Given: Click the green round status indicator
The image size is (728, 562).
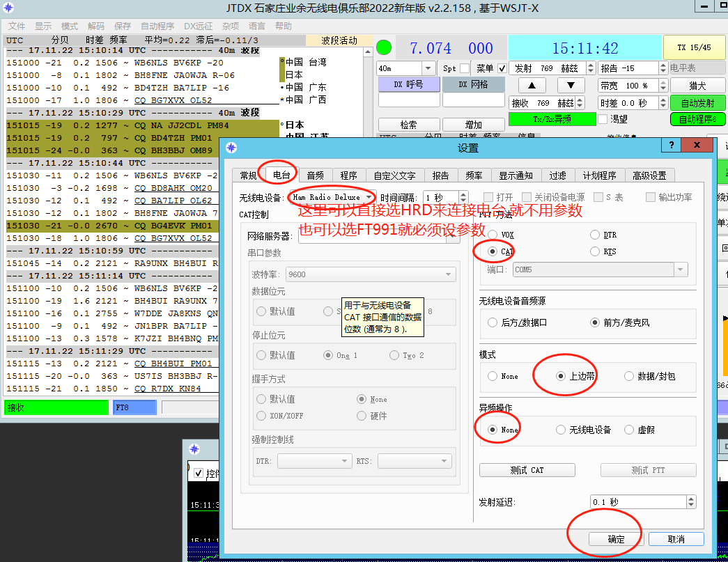Looking at the screenshot, I should click(x=384, y=47).
